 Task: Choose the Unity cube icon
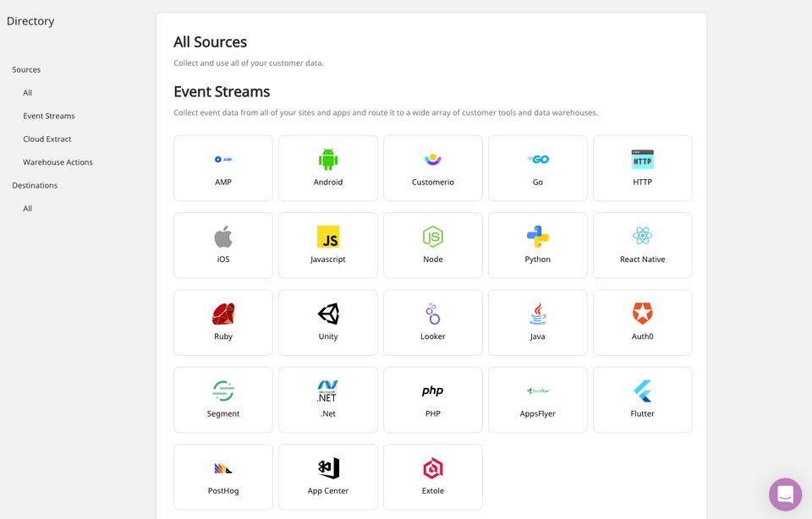tap(328, 314)
